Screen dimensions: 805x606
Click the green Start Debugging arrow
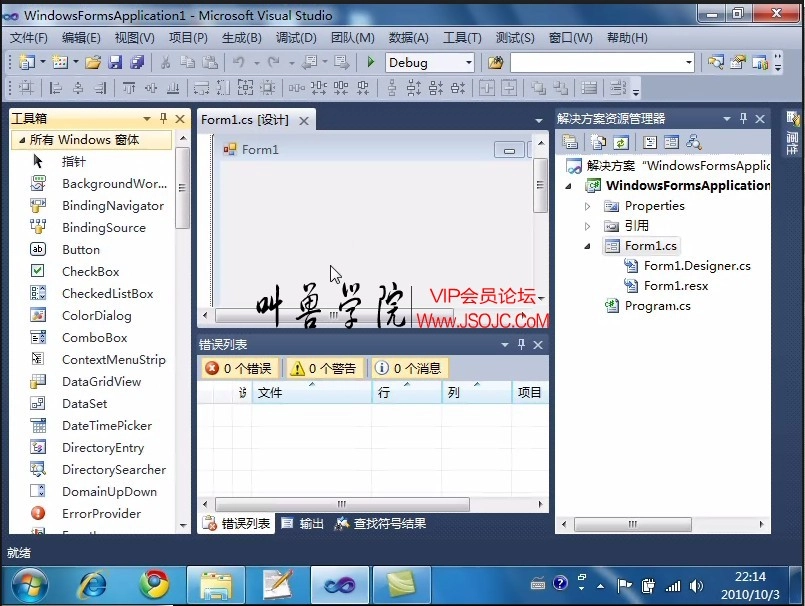pos(371,62)
